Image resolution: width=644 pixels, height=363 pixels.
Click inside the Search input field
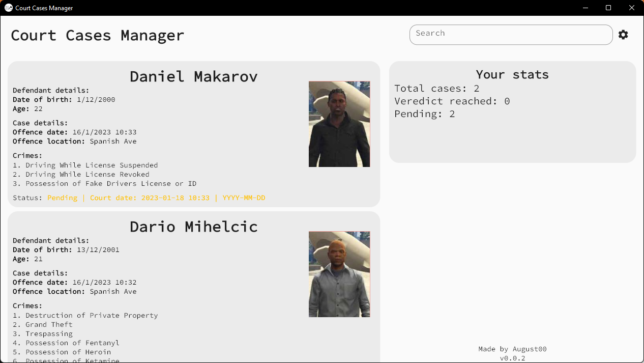click(x=511, y=35)
